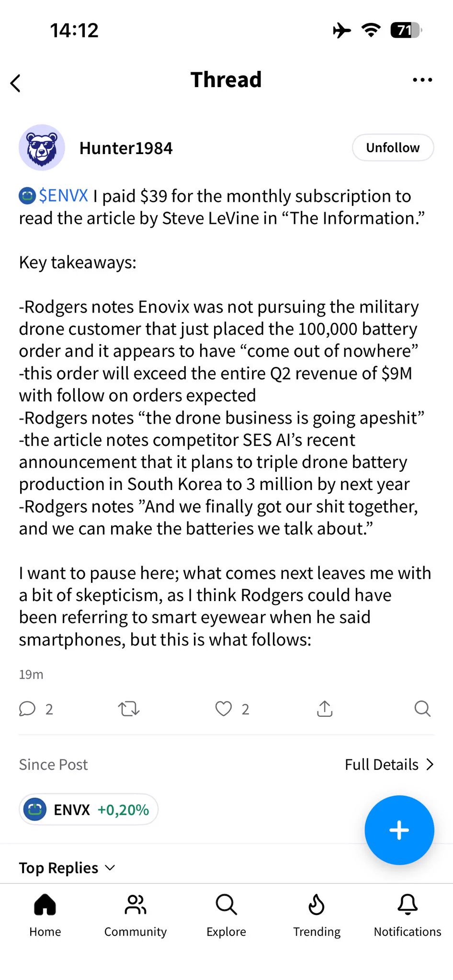Tap the comment bubble reply icon
This screenshot has height=980, width=453.
coord(27,709)
